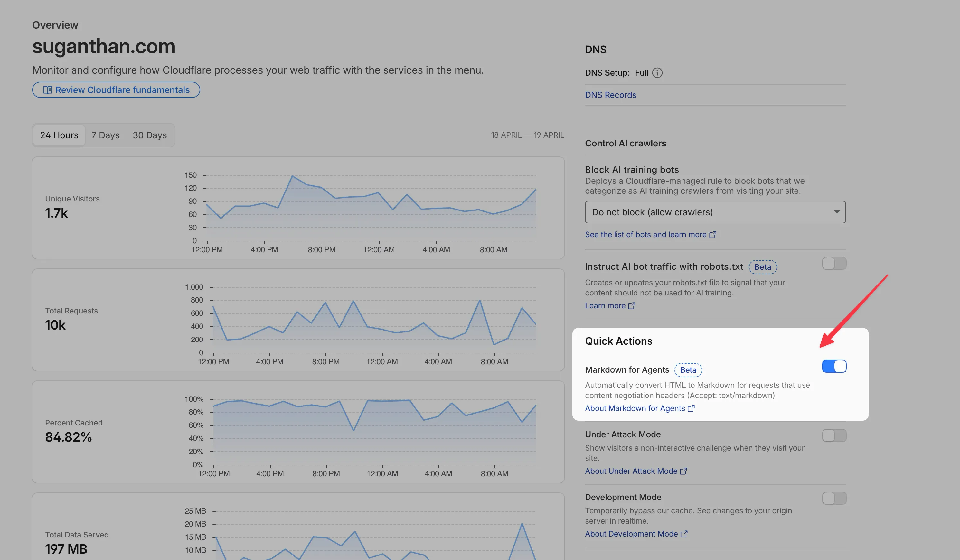The width and height of the screenshot is (960, 560).
Task: Click the dropdown arrow on allow crawlers selector
Action: click(837, 212)
